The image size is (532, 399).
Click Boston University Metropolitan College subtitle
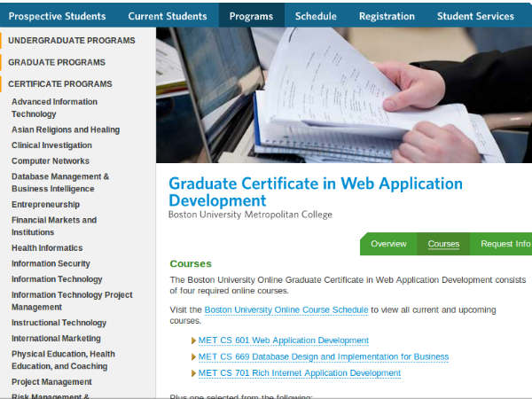coord(250,215)
